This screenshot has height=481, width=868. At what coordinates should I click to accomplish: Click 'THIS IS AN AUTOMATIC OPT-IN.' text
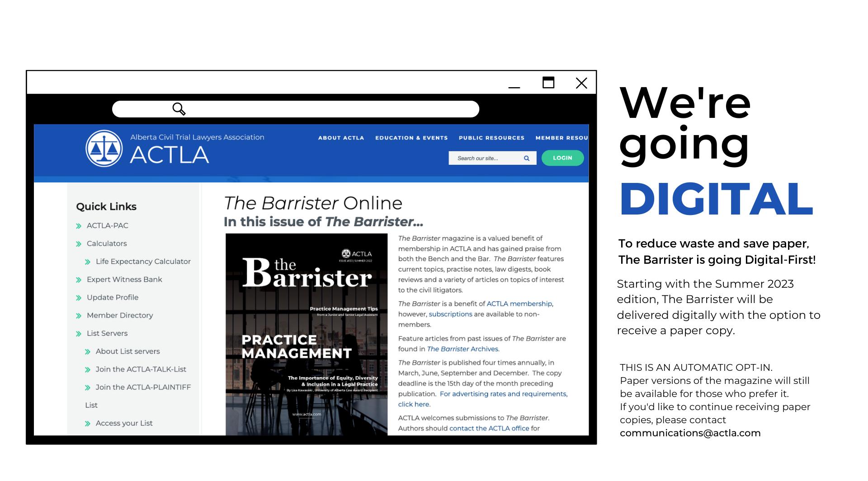point(696,368)
